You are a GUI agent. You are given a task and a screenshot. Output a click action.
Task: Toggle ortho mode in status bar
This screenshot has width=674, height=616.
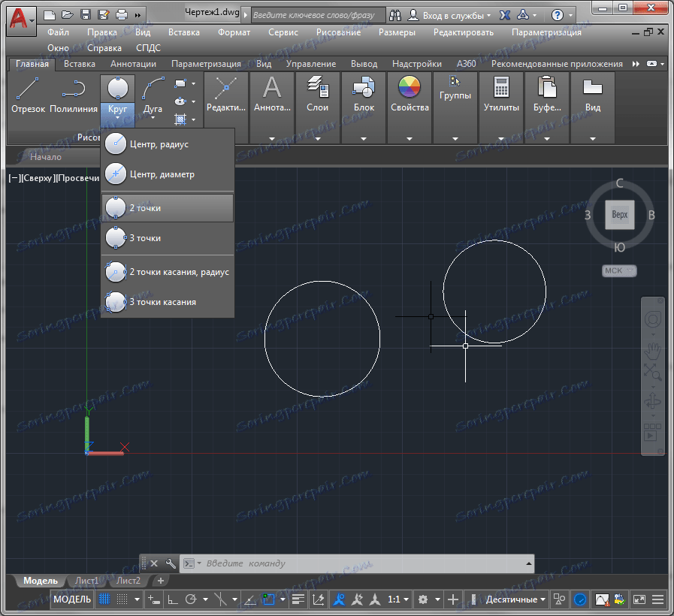click(172, 599)
